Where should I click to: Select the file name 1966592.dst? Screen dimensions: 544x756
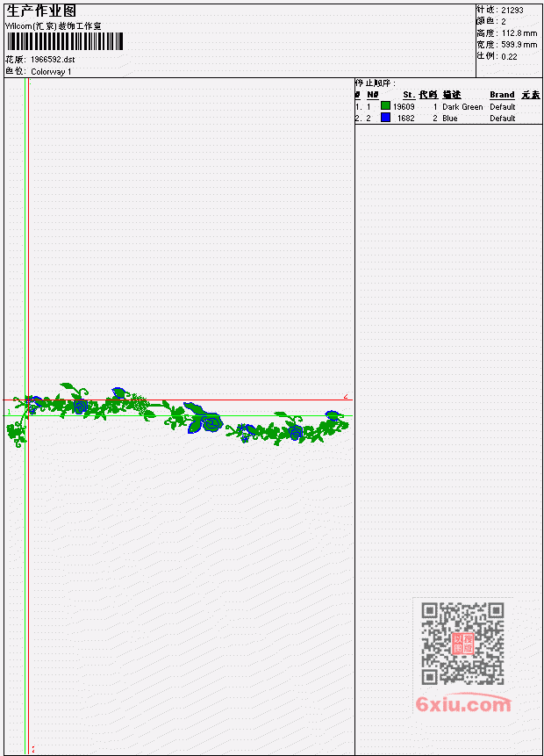53,60
